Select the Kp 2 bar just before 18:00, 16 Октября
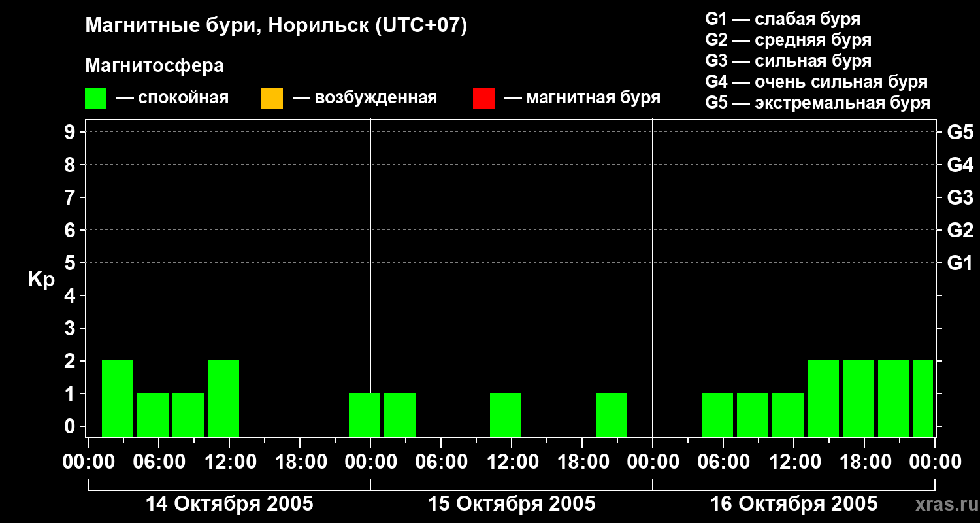980x523 pixels. [x=858, y=398]
